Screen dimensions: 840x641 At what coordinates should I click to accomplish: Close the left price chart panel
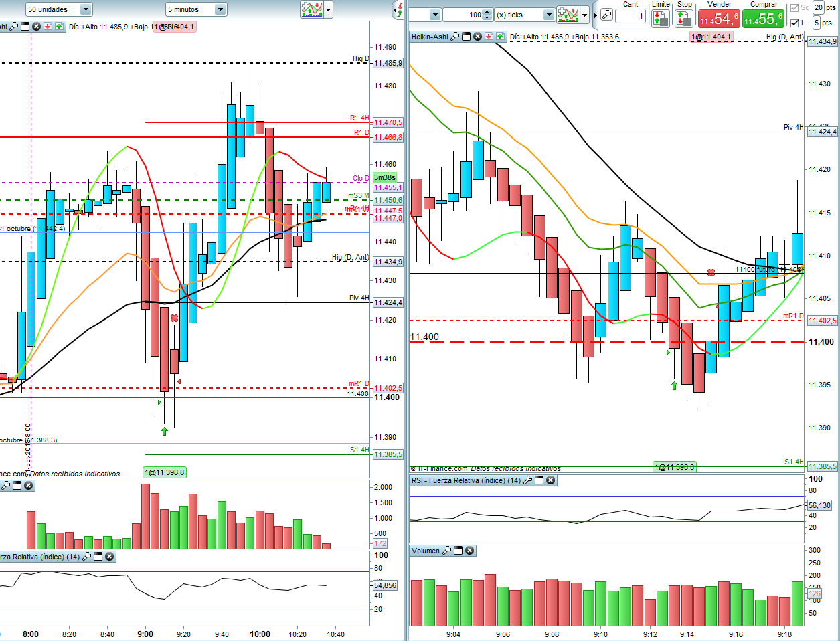[x=36, y=27]
